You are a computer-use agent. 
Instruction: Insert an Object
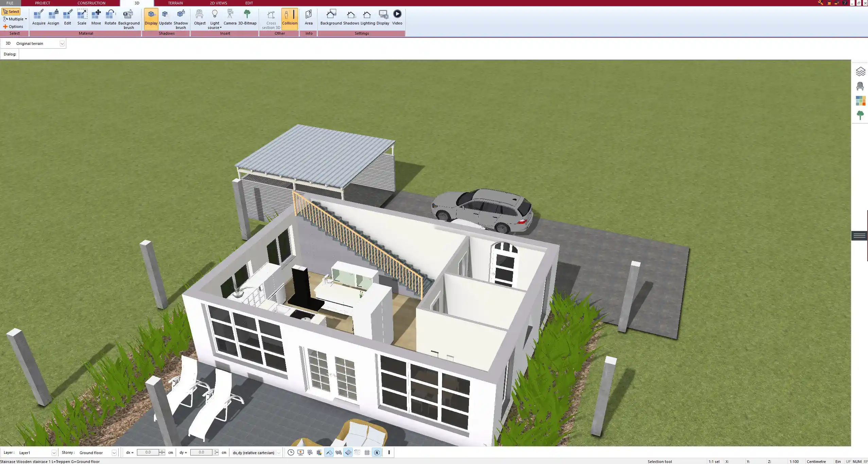click(x=200, y=17)
